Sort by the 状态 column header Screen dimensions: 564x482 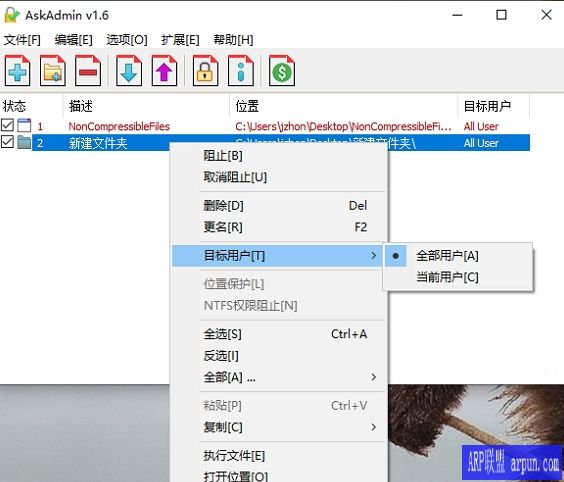coord(32,106)
